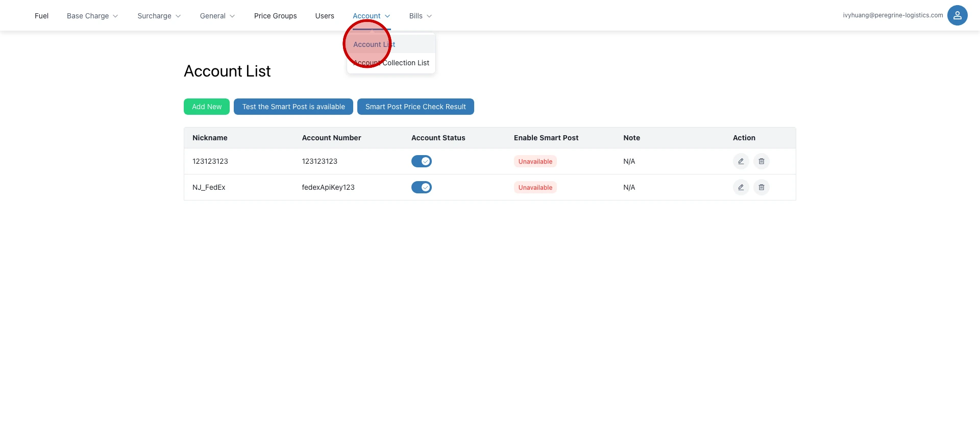The width and height of the screenshot is (980, 427).
Task: Open the Bills dropdown
Action: (x=420, y=16)
